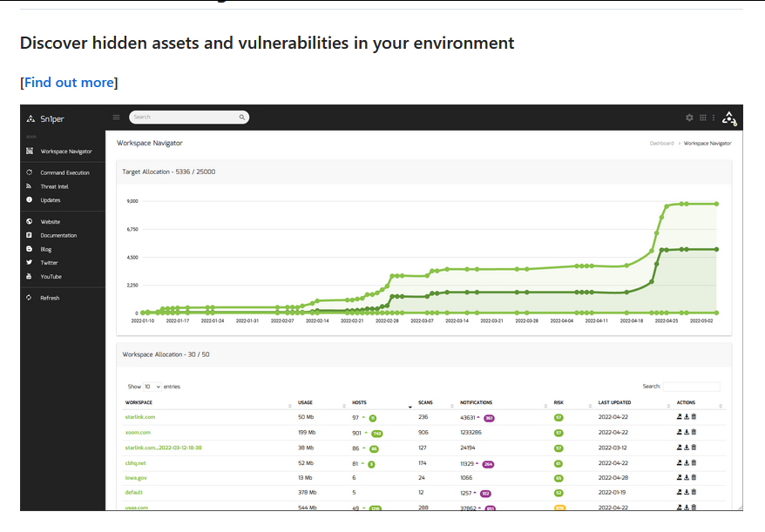Click the Find out more link
The image size is (765, 532).
pyautogui.click(x=69, y=83)
